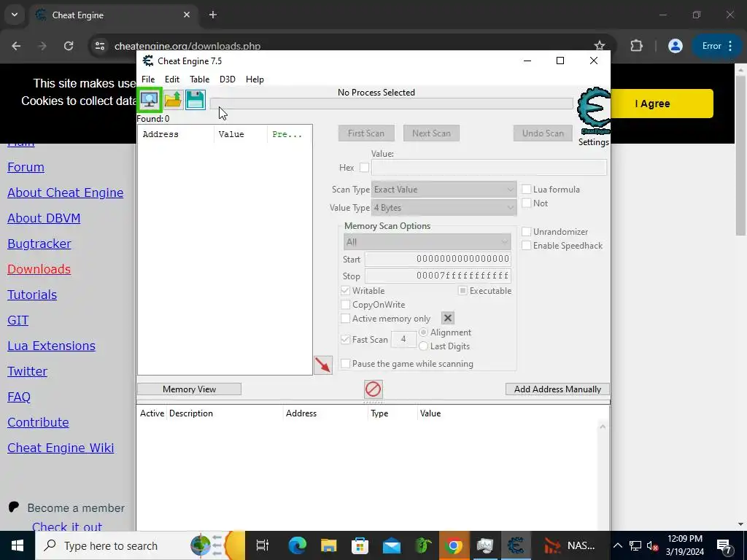Click the Stop address field

pos(438,276)
